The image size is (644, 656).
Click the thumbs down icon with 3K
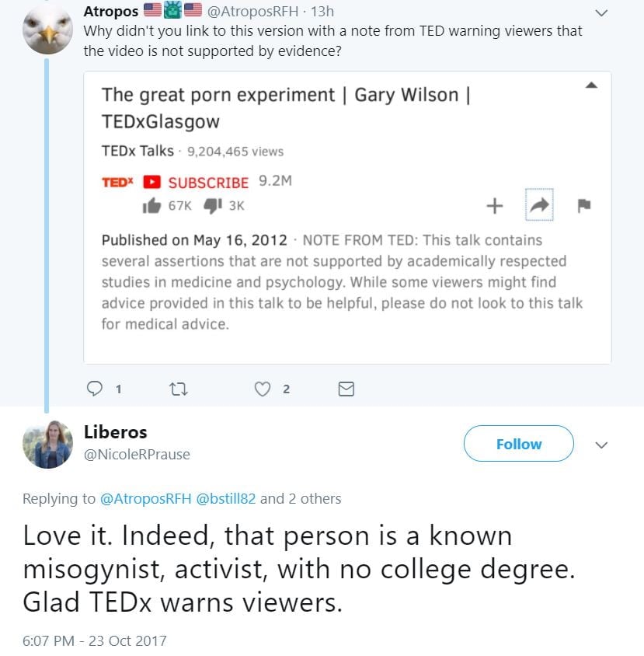[212, 206]
